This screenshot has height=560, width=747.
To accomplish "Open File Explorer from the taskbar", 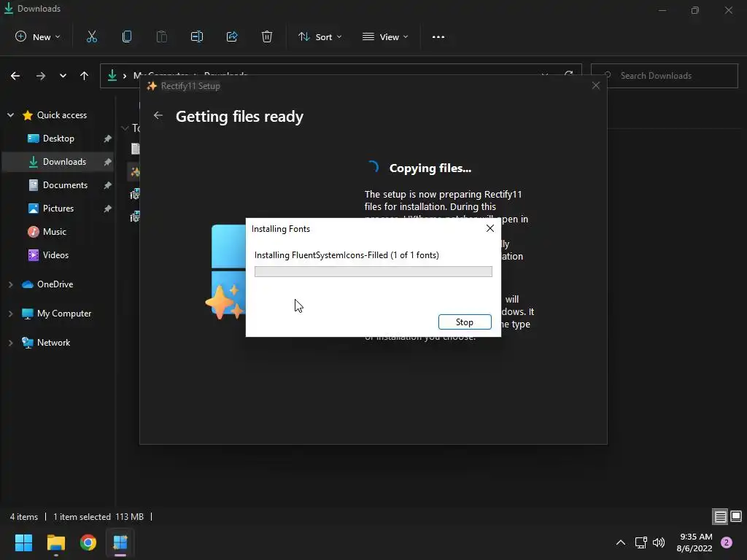I will click(x=55, y=542).
